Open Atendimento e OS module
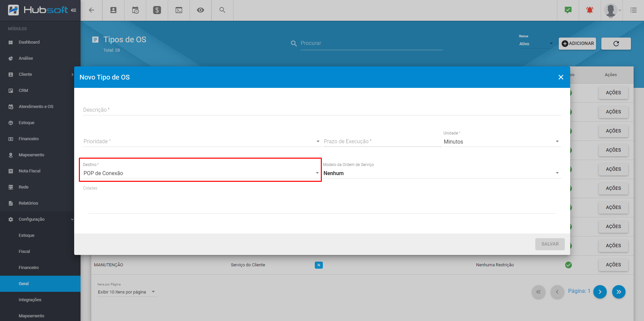The height and width of the screenshot is (321, 644). tap(40, 107)
